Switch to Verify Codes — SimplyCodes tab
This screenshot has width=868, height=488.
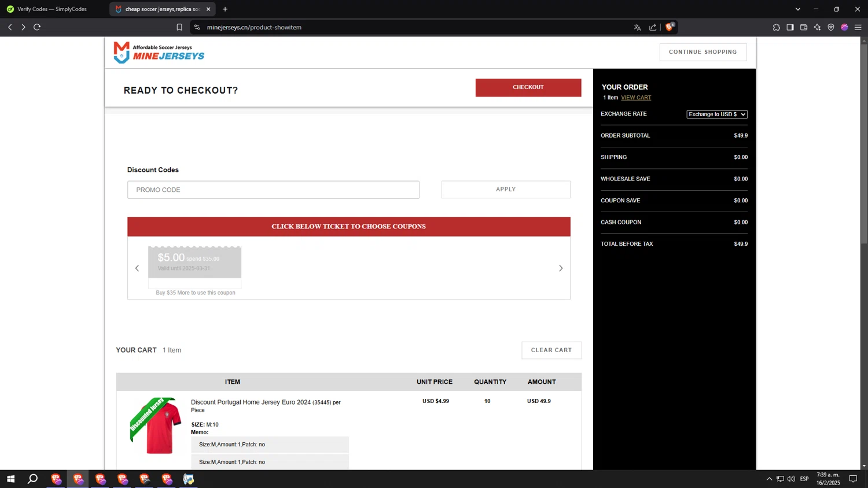point(52,9)
